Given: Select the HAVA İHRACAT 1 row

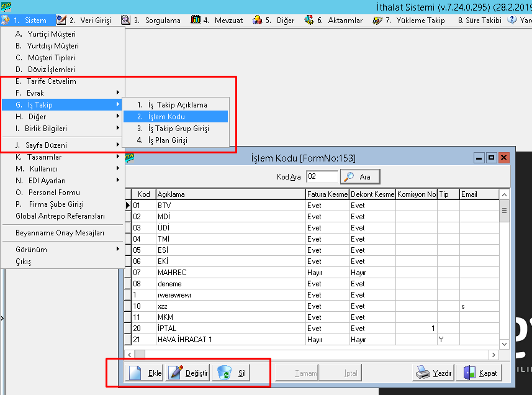Looking at the screenshot, I should pos(312,339).
